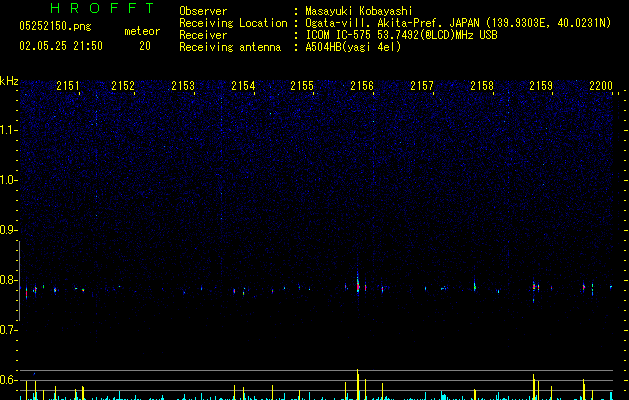The width and height of the screenshot is (629, 400).
Task: Click the Receiving Location label
Action: [233, 23]
